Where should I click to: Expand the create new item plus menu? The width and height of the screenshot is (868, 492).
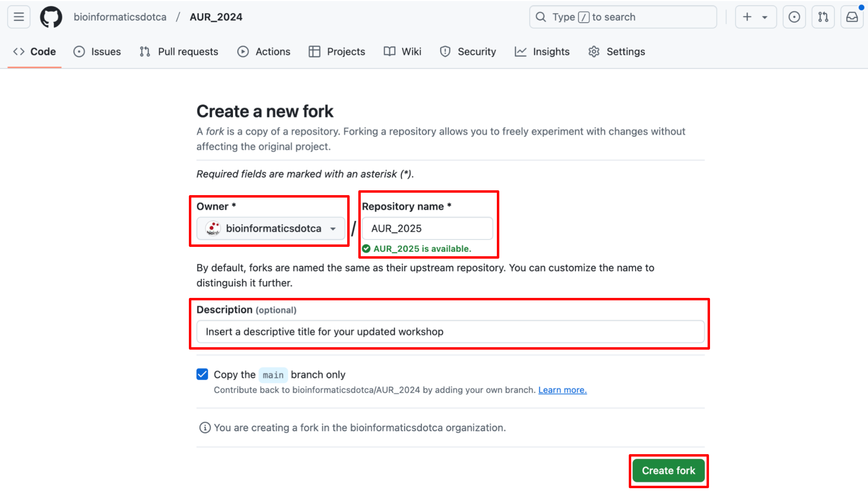(x=756, y=17)
